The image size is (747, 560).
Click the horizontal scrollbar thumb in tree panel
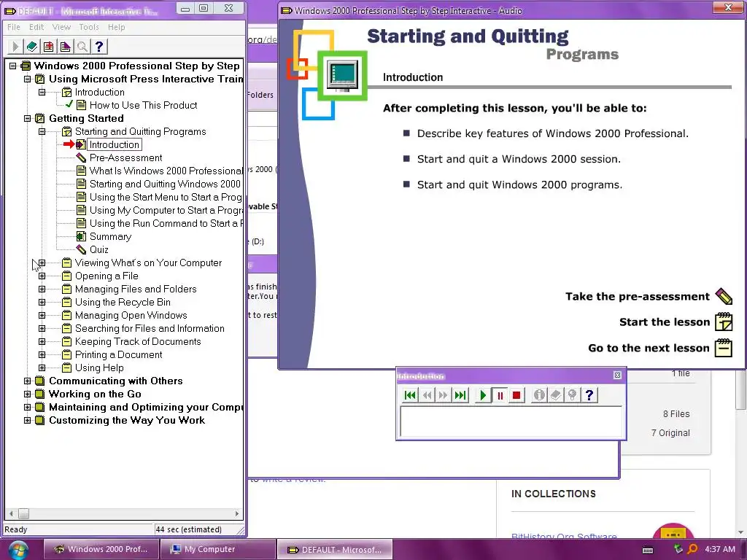[24, 514]
